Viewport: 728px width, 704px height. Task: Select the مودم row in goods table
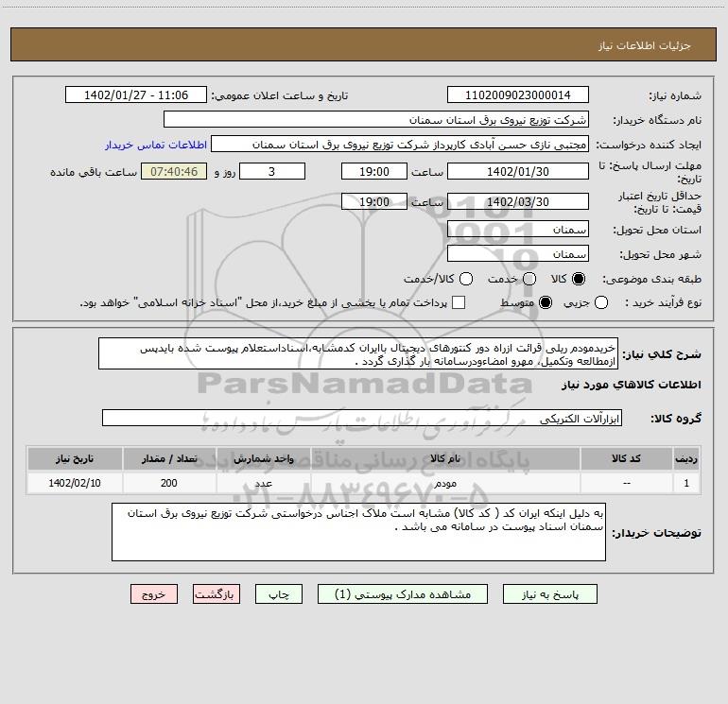(364, 484)
